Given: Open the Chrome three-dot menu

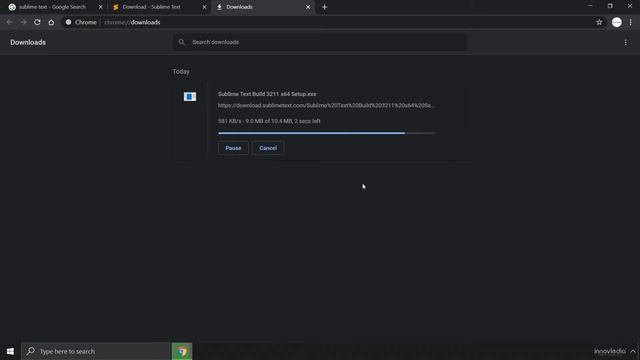Looking at the screenshot, I should (x=631, y=22).
